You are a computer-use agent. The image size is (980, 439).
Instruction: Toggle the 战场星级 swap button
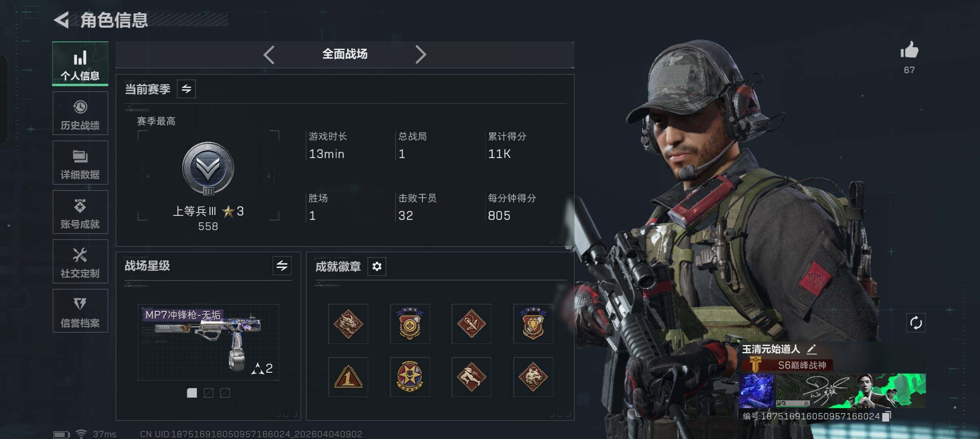[x=282, y=266]
